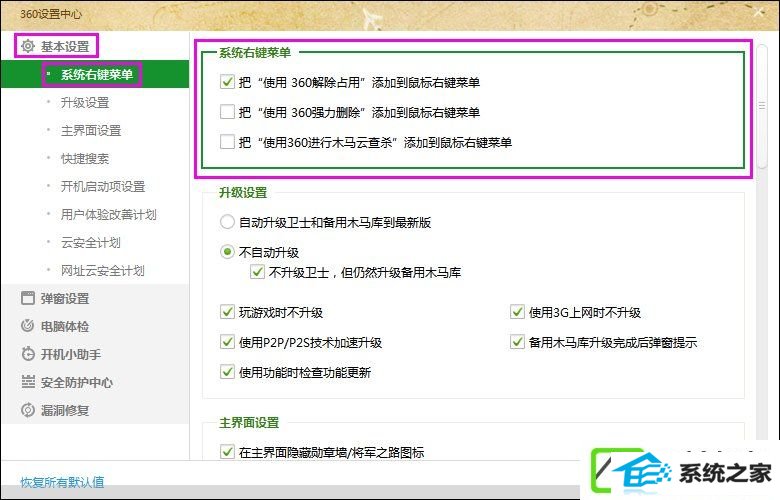Click the 360设置中心 title text
Image resolution: width=780 pixels, height=500 pixels.
(51, 14)
